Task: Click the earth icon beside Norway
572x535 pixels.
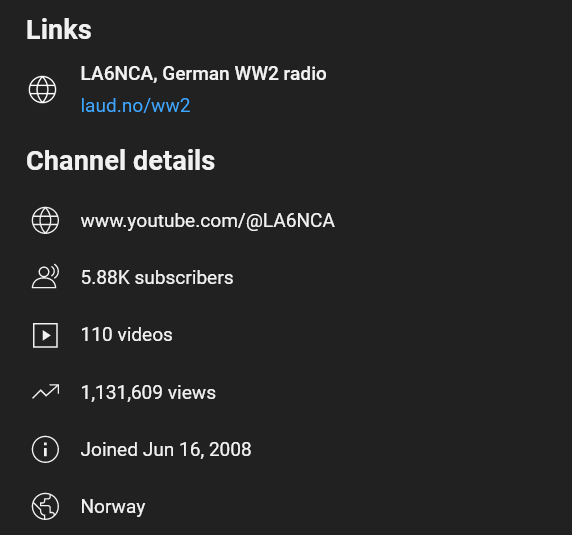Action: coord(45,506)
